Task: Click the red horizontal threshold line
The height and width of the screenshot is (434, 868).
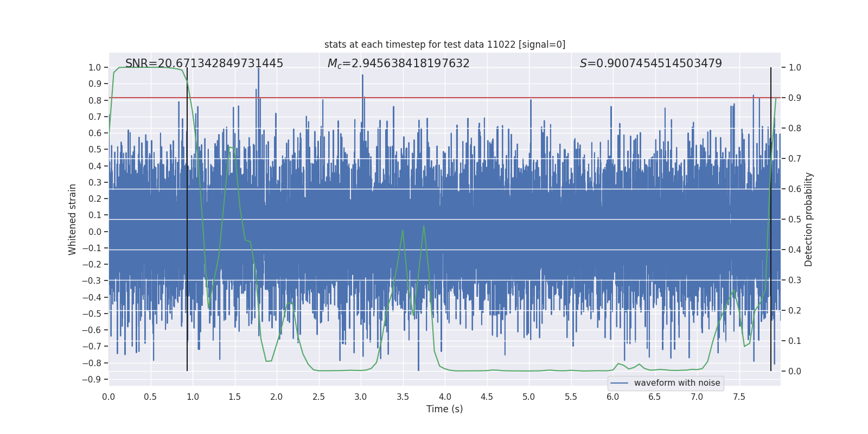Action: point(445,98)
